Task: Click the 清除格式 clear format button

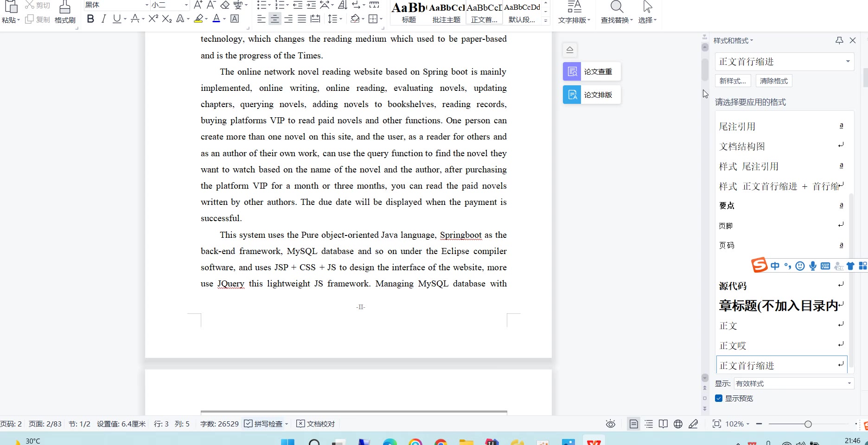Action: click(773, 81)
